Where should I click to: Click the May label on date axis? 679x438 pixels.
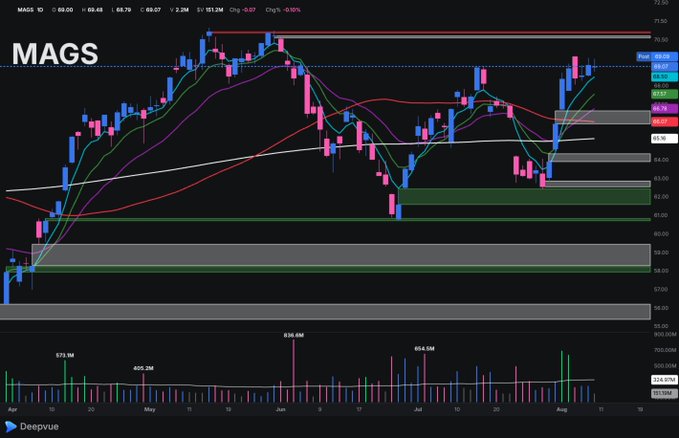coord(150,409)
